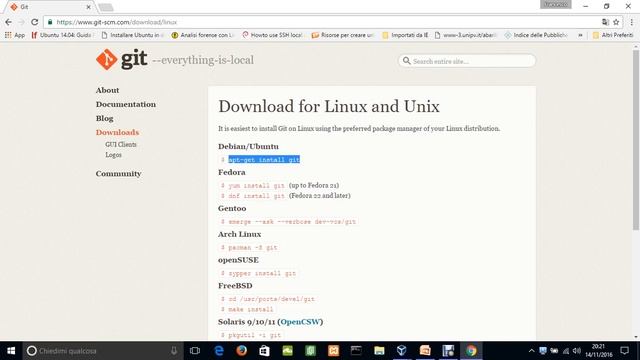Image resolution: width=640 pixels, height=360 pixels.
Task: Open the App launcher in bookmarks bar
Action: click(15, 35)
